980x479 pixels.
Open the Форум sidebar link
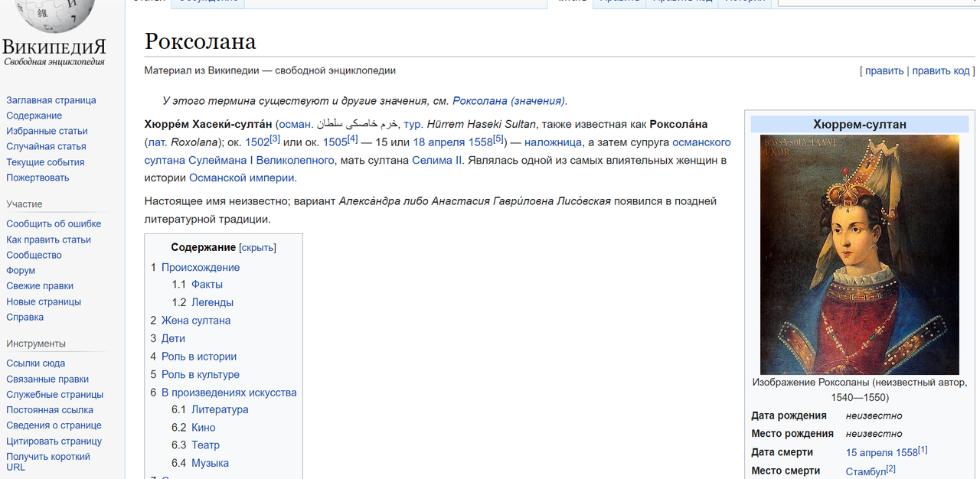click(x=21, y=270)
